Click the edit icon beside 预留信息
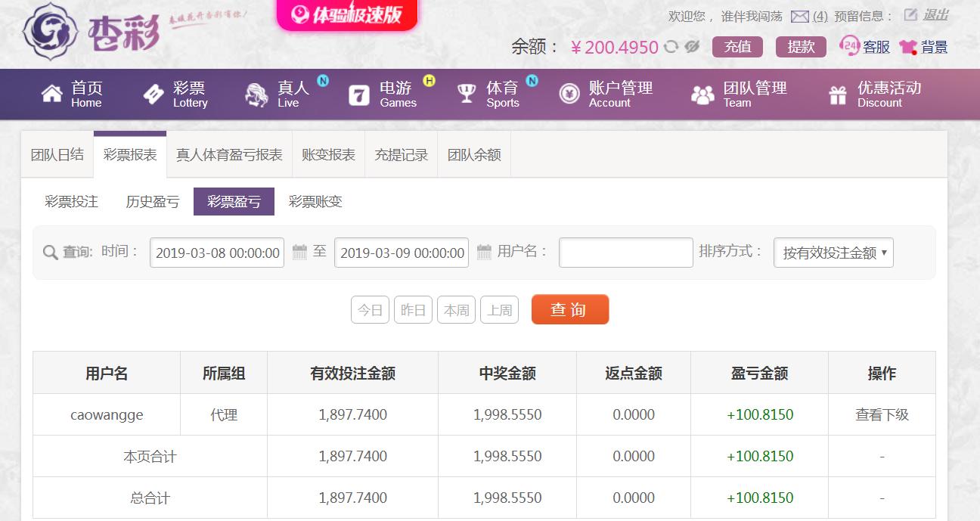 (x=910, y=15)
